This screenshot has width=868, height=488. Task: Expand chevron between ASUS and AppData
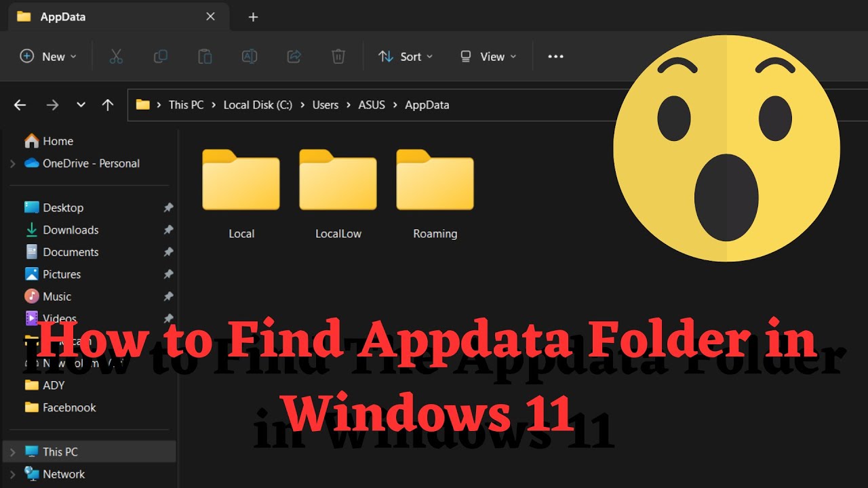tap(395, 105)
